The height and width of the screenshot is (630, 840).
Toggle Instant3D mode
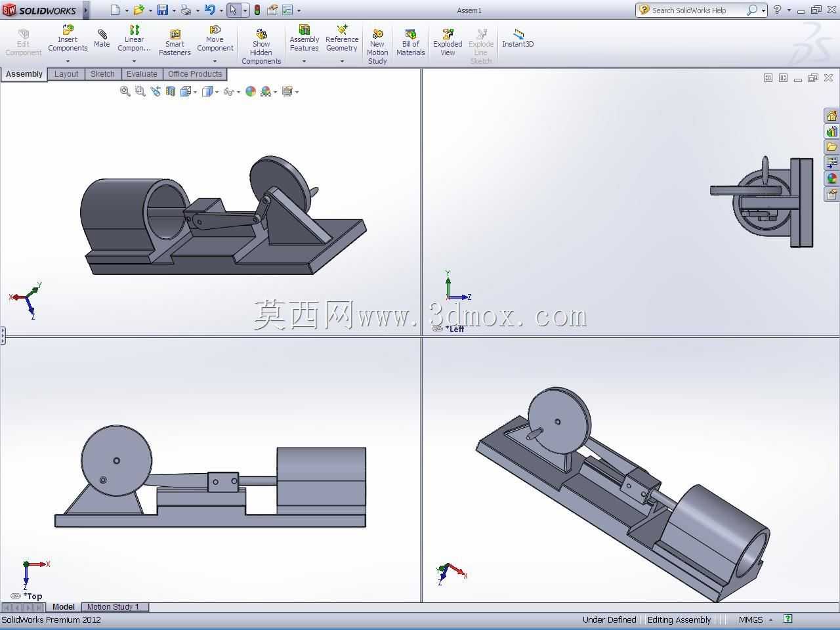518,38
